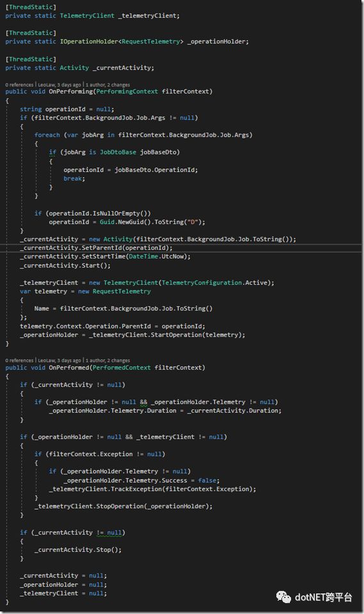Screen dimensions: 364x614
Task: Open '1 author, 2 changes' above OnPerformed
Action: (107, 360)
